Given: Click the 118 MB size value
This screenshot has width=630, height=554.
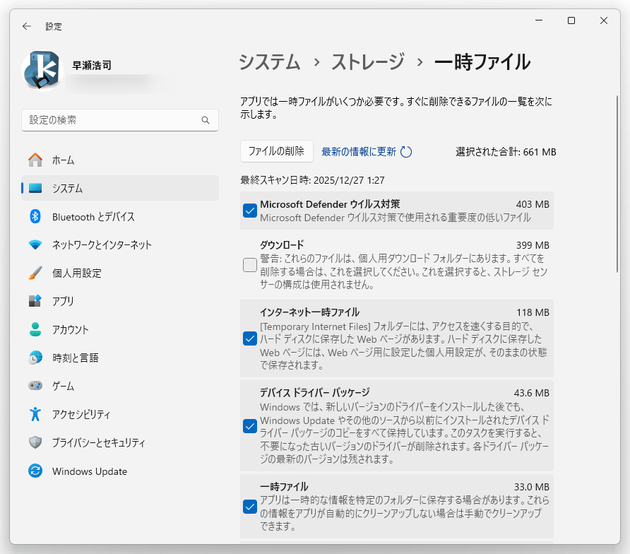Looking at the screenshot, I should click(533, 312).
